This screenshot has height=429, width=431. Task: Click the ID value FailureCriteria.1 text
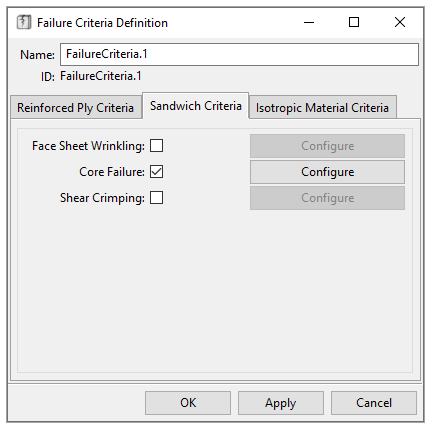(101, 76)
